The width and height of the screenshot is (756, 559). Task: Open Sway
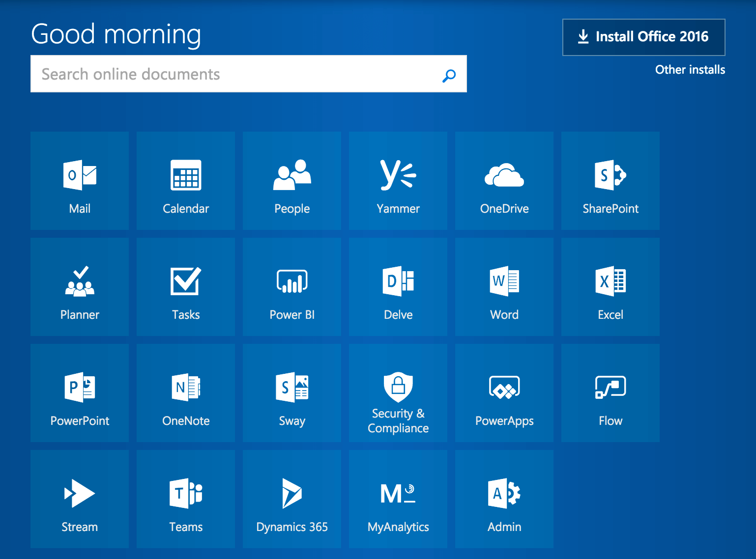click(x=291, y=393)
